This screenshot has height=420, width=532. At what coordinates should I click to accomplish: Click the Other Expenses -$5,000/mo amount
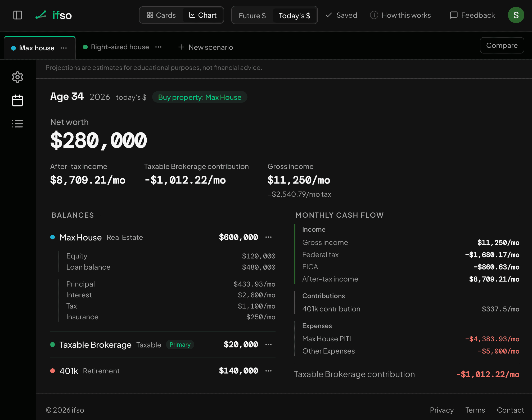(x=498, y=351)
